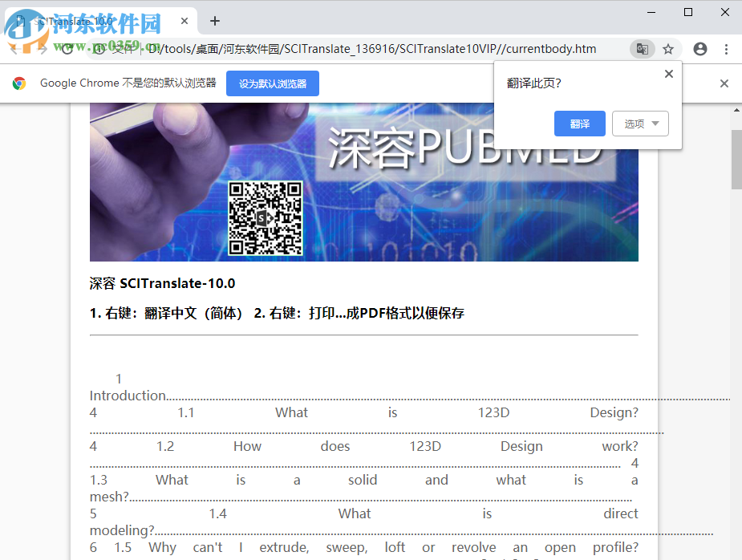Click the file icon in the address bar

pyautogui.click(x=99, y=49)
